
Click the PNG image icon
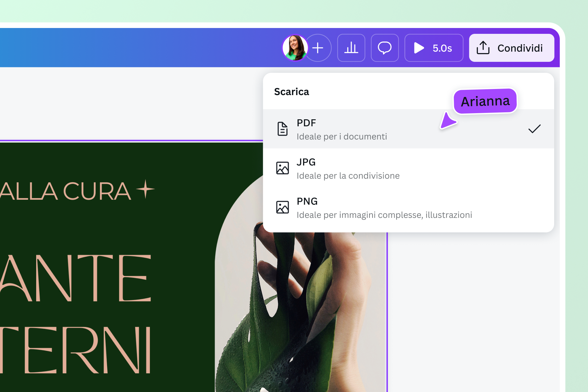pos(282,207)
